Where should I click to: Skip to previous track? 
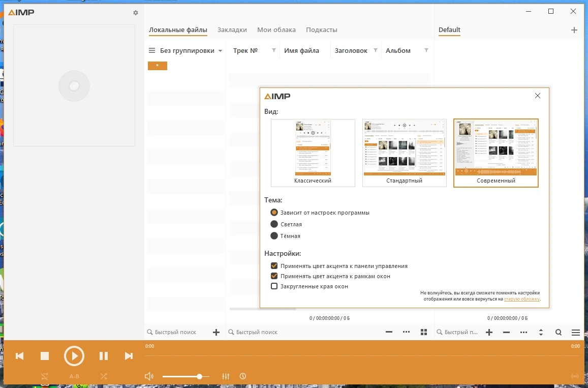click(x=19, y=356)
